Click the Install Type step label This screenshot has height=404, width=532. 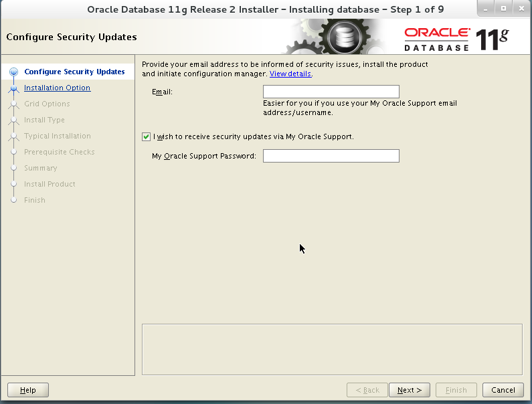pos(44,120)
